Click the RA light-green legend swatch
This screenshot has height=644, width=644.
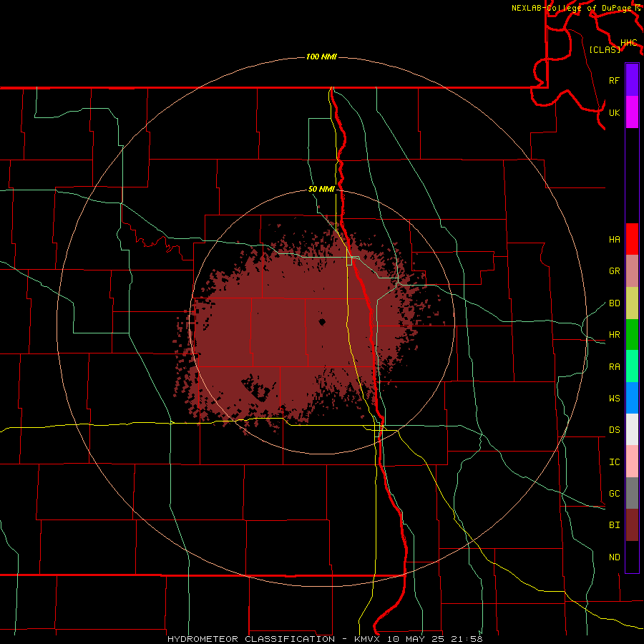tap(632, 366)
